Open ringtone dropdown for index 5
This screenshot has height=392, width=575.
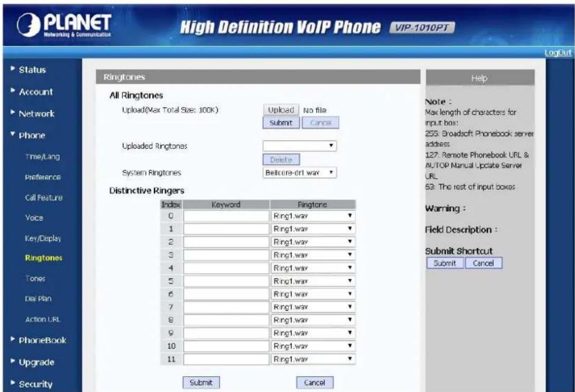313,281
